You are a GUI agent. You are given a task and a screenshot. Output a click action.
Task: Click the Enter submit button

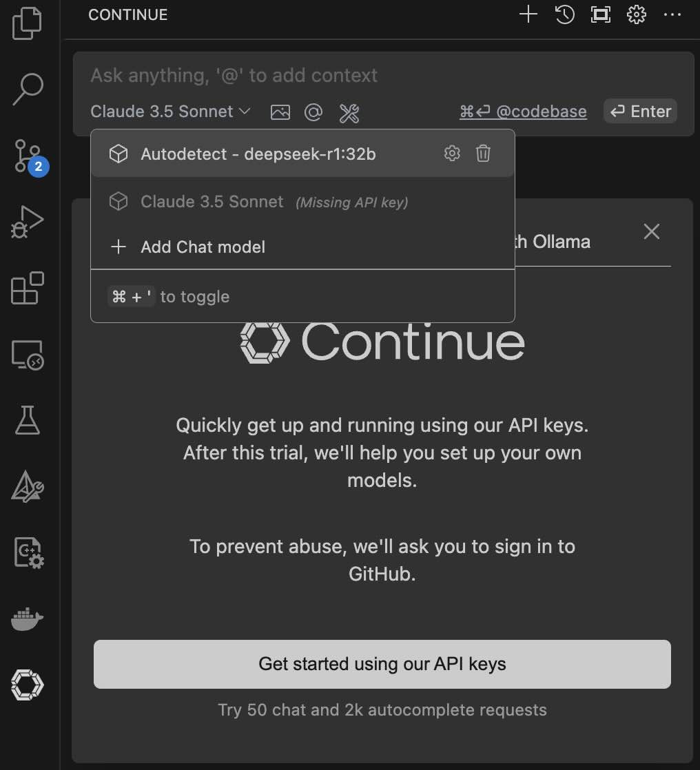[640, 112]
